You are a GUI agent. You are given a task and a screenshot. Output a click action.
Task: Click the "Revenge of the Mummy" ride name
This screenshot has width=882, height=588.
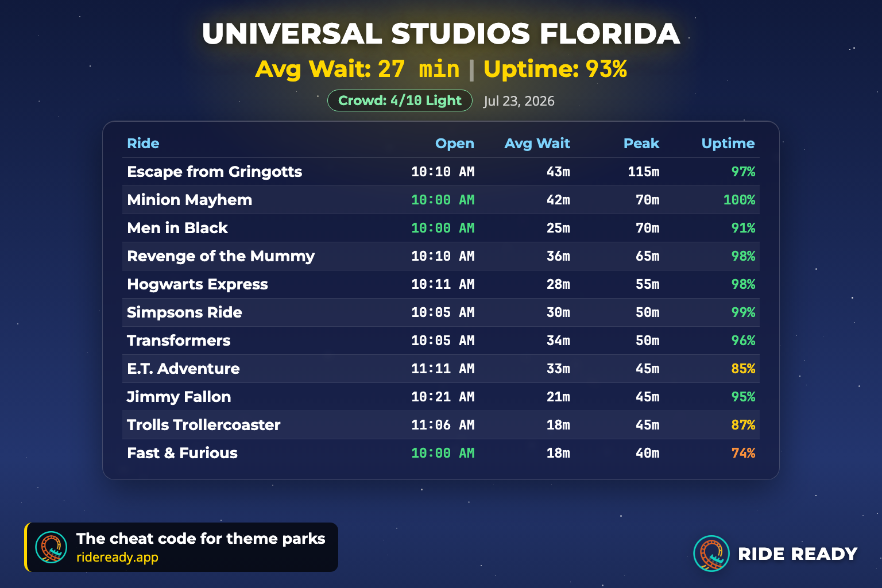click(221, 256)
